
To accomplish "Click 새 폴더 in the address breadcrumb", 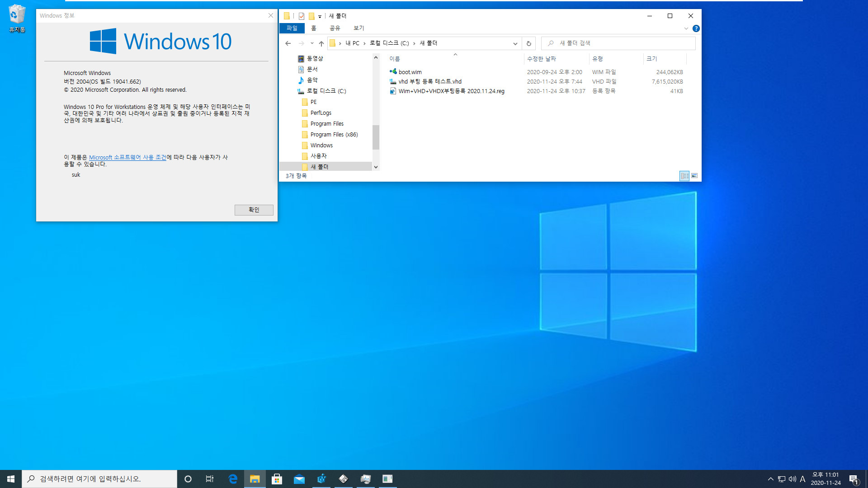I will point(428,43).
